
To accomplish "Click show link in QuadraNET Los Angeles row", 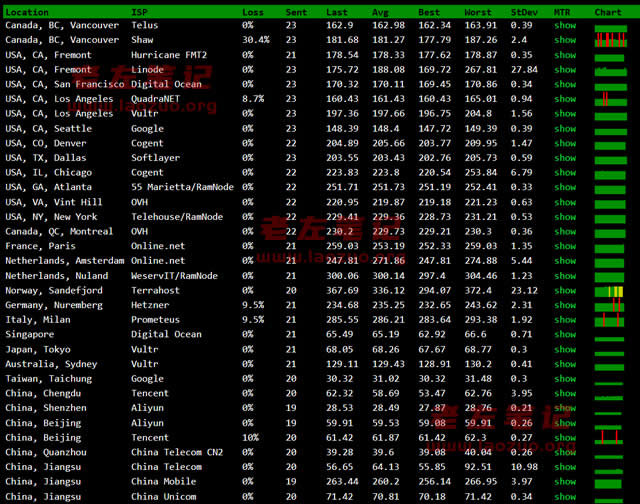I will coord(565,99).
